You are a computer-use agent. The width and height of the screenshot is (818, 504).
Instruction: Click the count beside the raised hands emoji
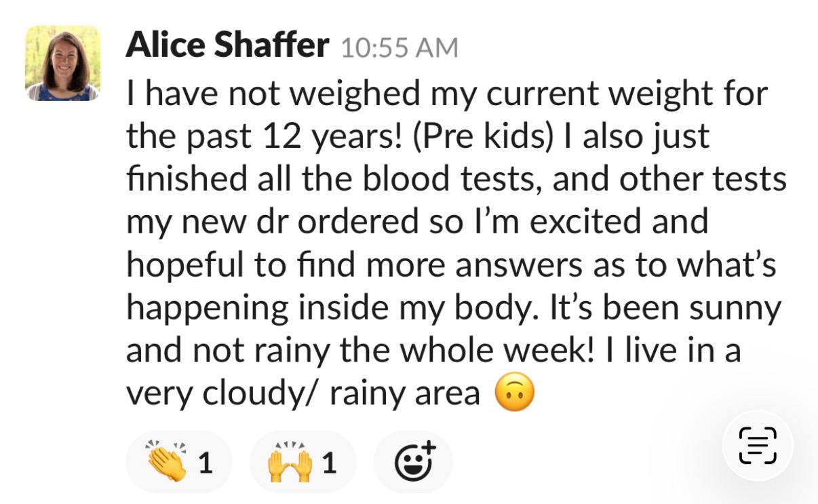(x=329, y=463)
